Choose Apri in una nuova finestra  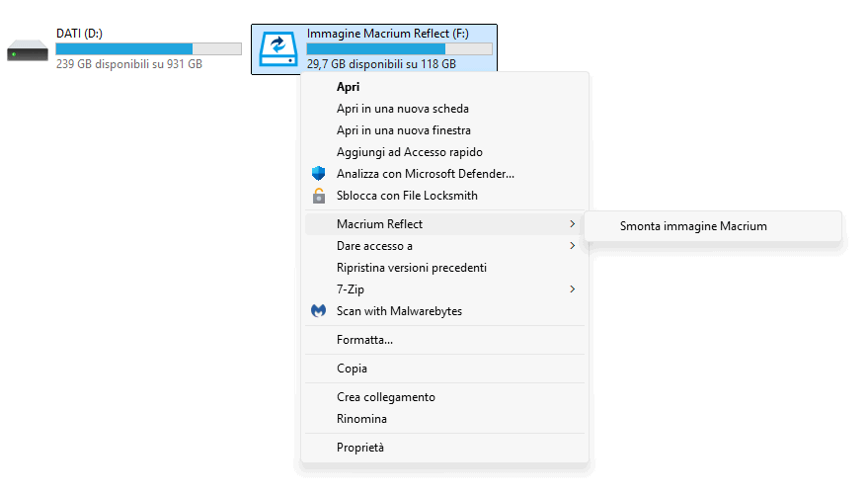[x=444, y=130]
